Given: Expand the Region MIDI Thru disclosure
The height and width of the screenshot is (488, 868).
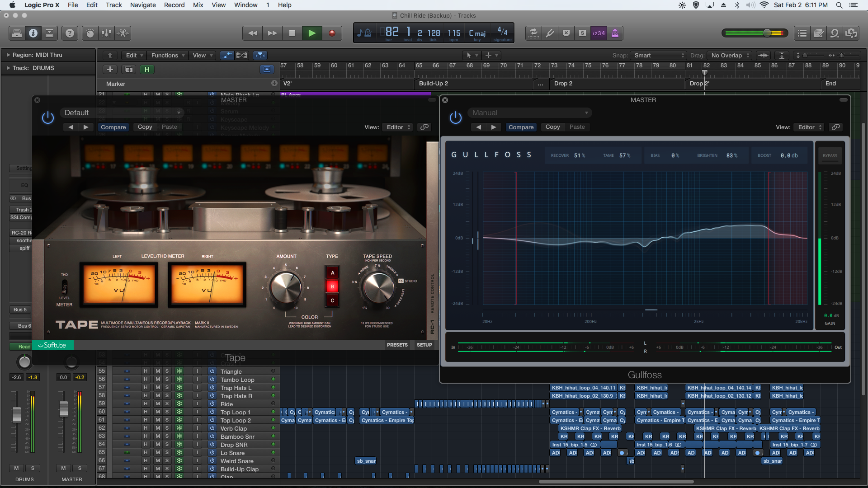Looking at the screenshot, I should pyautogui.click(x=8, y=55).
